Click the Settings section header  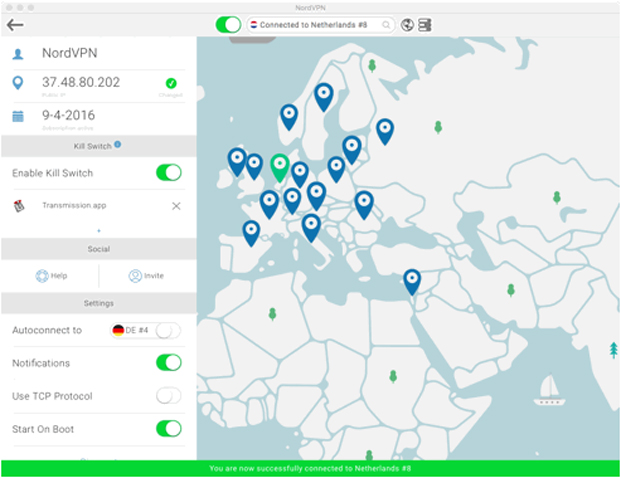99,303
